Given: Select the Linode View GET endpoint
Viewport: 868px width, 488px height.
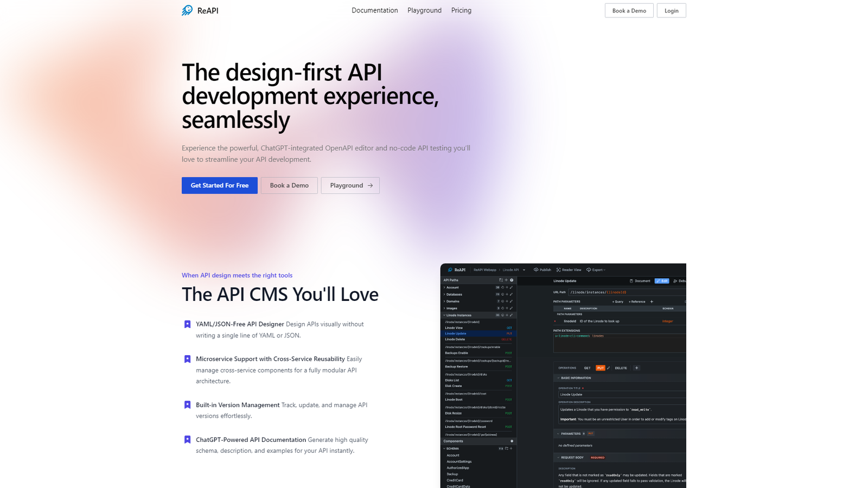Looking at the screenshot, I should pos(478,328).
